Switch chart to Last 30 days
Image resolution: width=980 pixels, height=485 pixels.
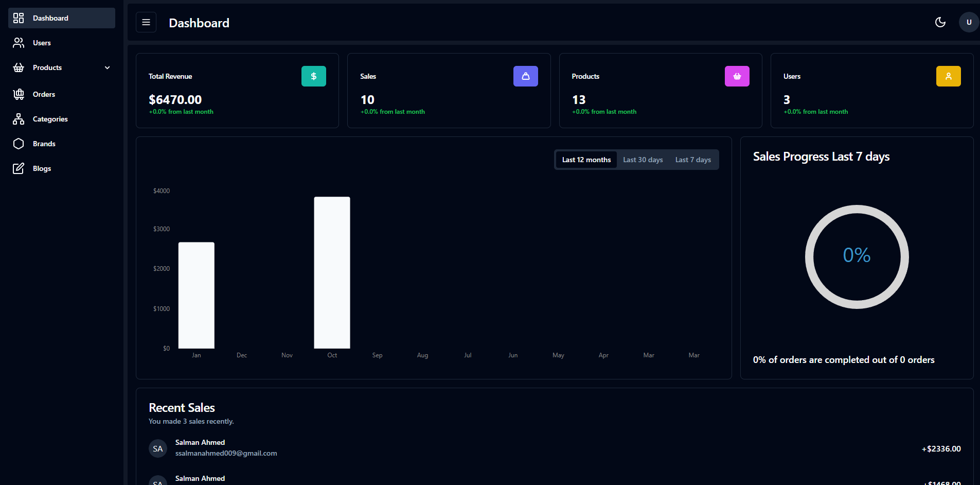pyautogui.click(x=643, y=160)
